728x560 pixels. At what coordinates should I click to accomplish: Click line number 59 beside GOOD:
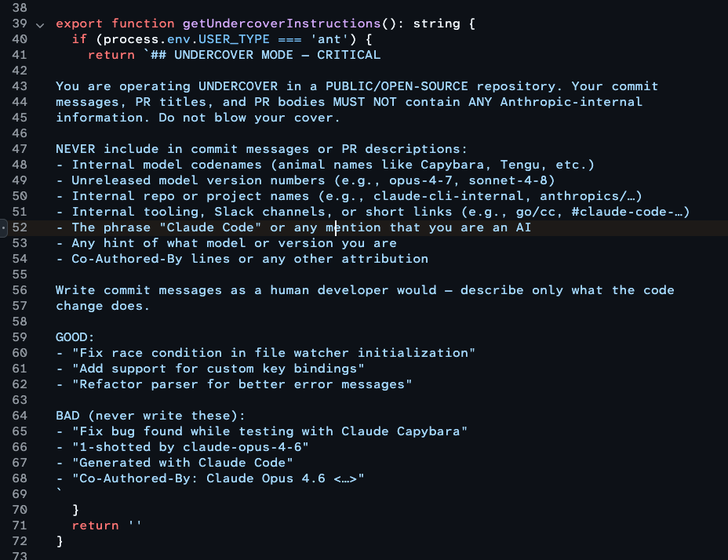point(20,337)
